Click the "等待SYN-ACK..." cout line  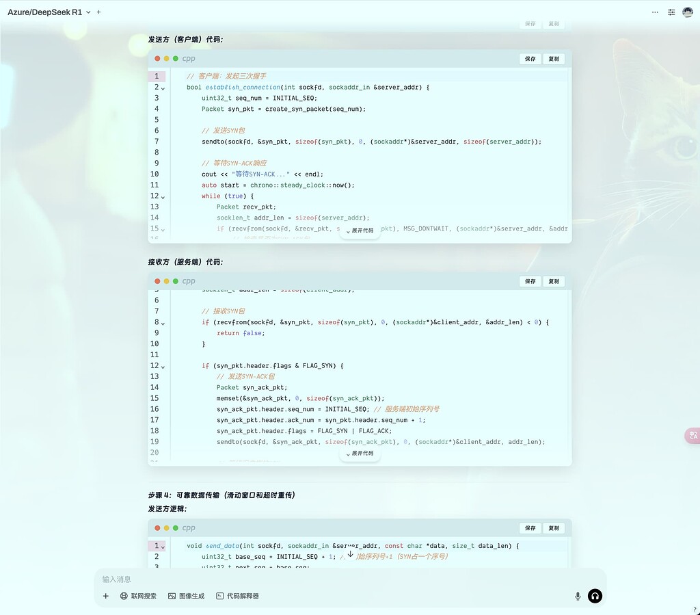click(x=262, y=174)
